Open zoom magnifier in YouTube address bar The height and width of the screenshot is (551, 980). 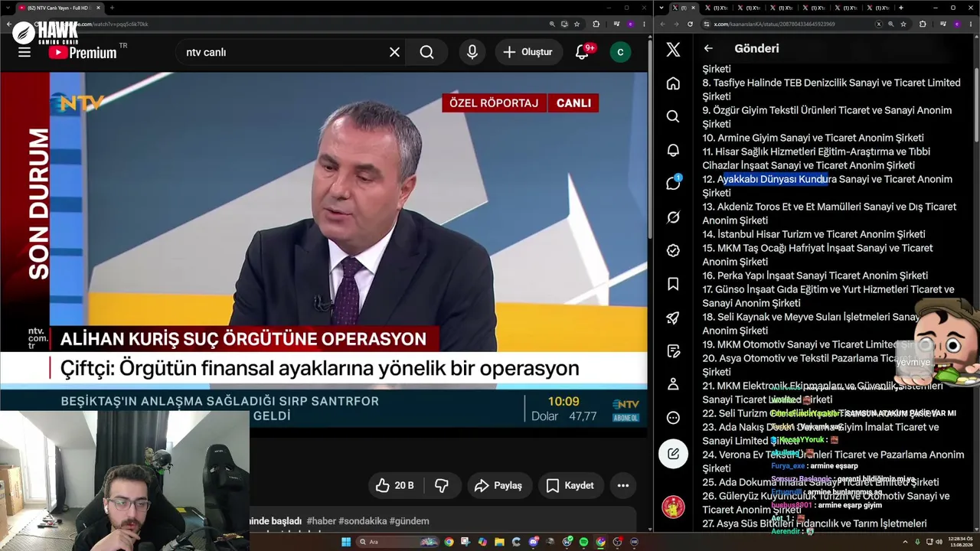click(552, 24)
